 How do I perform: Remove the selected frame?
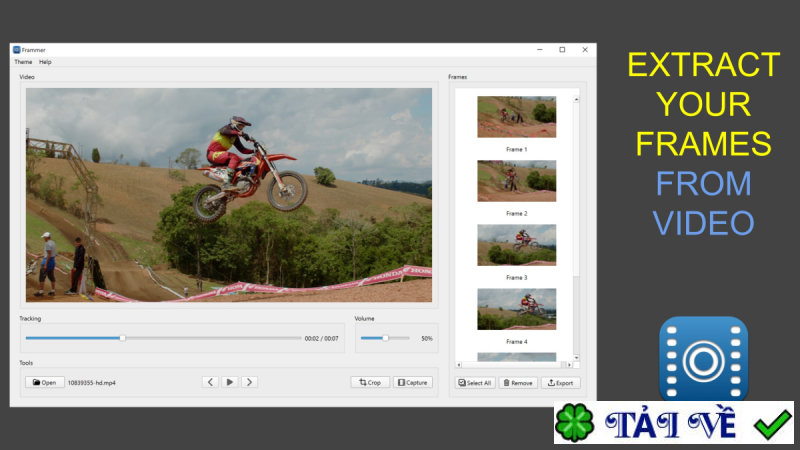518,382
